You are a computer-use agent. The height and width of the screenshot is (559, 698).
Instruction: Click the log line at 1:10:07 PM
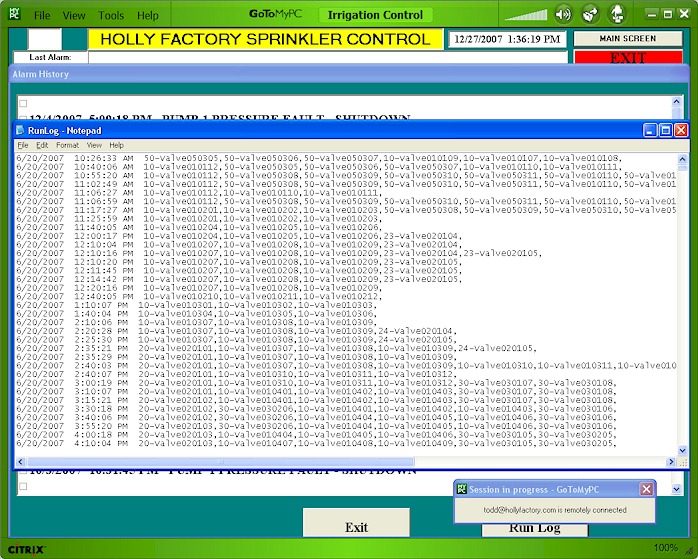click(197, 305)
